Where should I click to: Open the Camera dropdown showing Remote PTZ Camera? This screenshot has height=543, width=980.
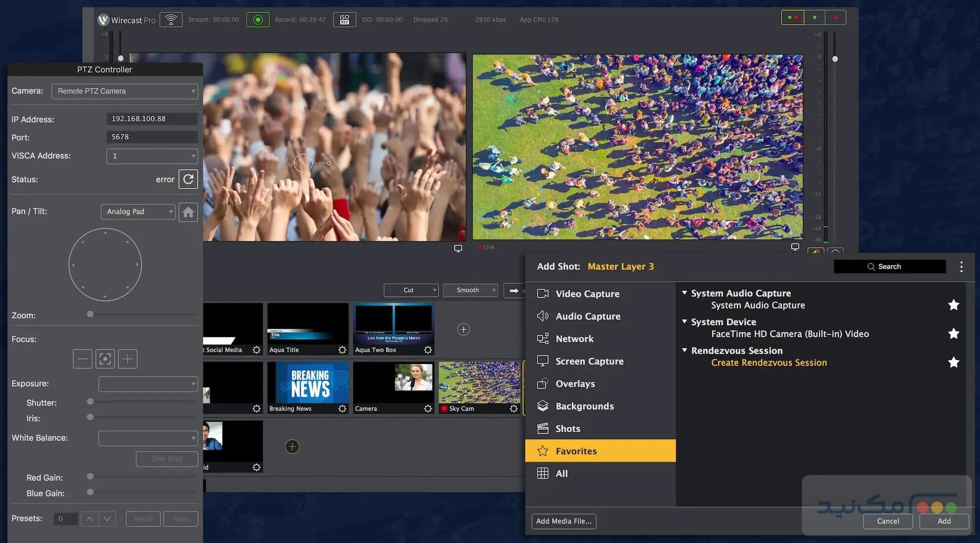coord(124,91)
